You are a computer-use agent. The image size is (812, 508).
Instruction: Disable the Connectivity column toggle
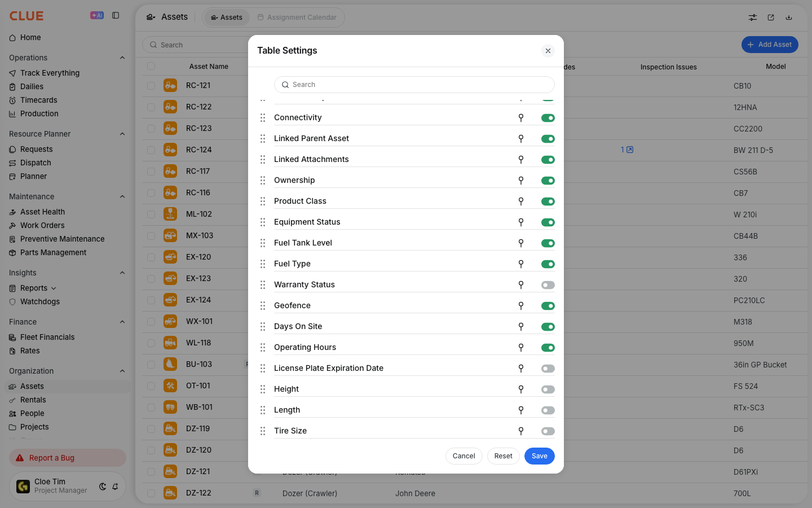click(x=548, y=118)
